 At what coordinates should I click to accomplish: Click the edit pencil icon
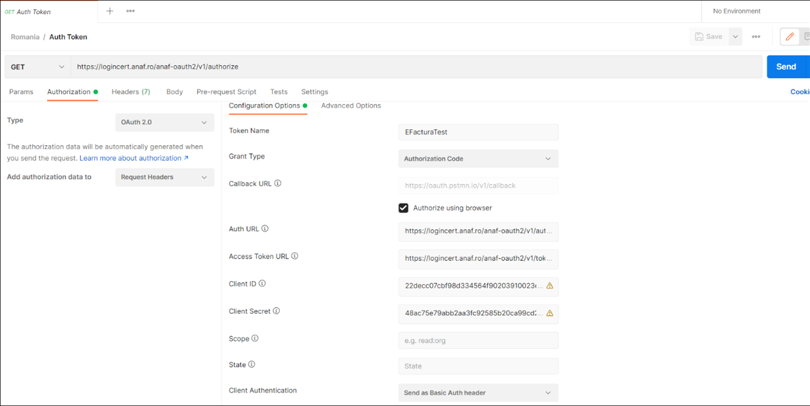[x=789, y=37]
